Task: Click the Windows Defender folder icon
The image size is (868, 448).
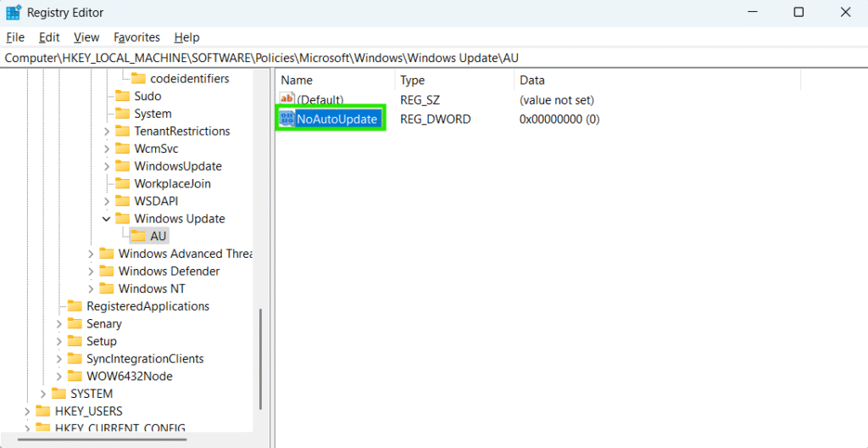Action: [106, 272]
